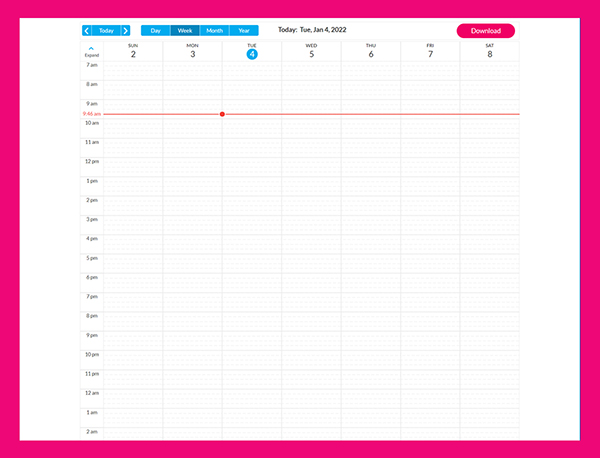Click the 7 am time label
The height and width of the screenshot is (458, 600).
(x=92, y=65)
